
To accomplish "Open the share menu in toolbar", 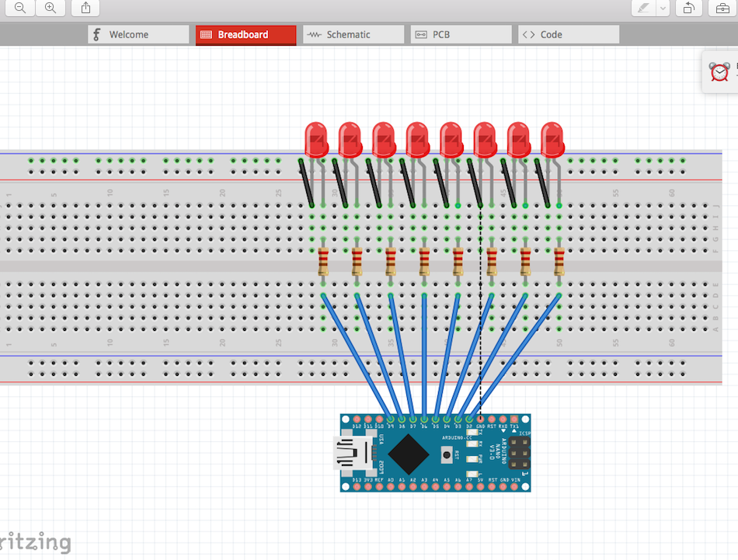I will click(x=85, y=8).
